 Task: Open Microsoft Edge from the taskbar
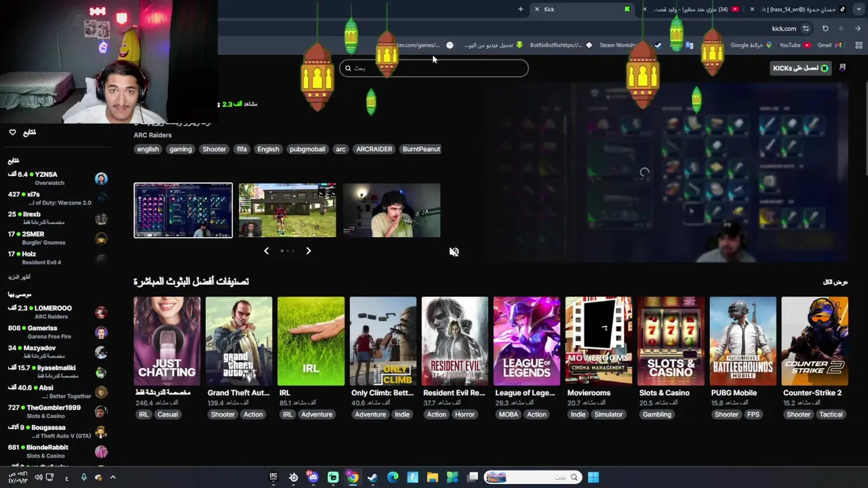pos(393,477)
